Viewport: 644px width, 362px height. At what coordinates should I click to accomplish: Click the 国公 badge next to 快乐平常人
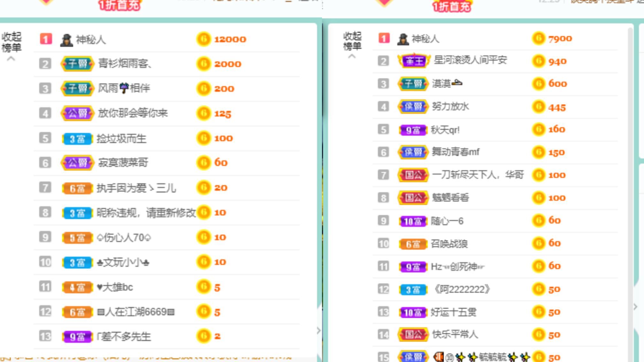coord(413,335)
